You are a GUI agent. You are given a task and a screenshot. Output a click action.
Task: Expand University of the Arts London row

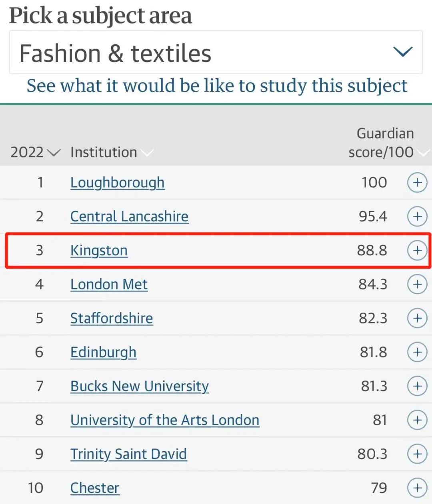417,420
